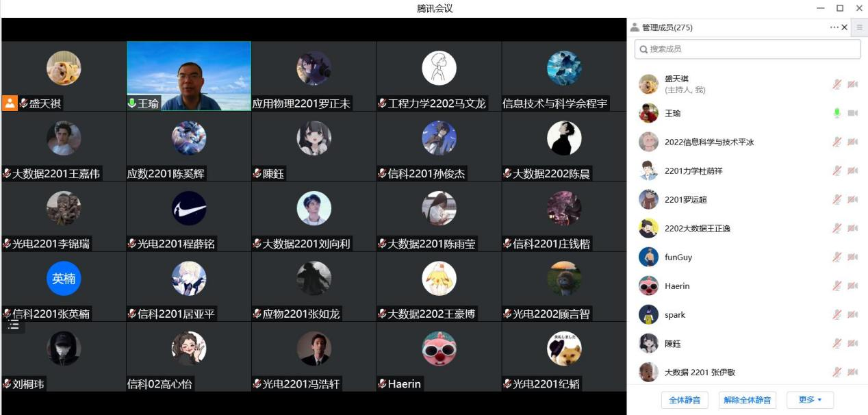This screenshot has width=868, height=415.
Task: Click the video tile of 大数据2201刘向利
Action: coord(314,216)
